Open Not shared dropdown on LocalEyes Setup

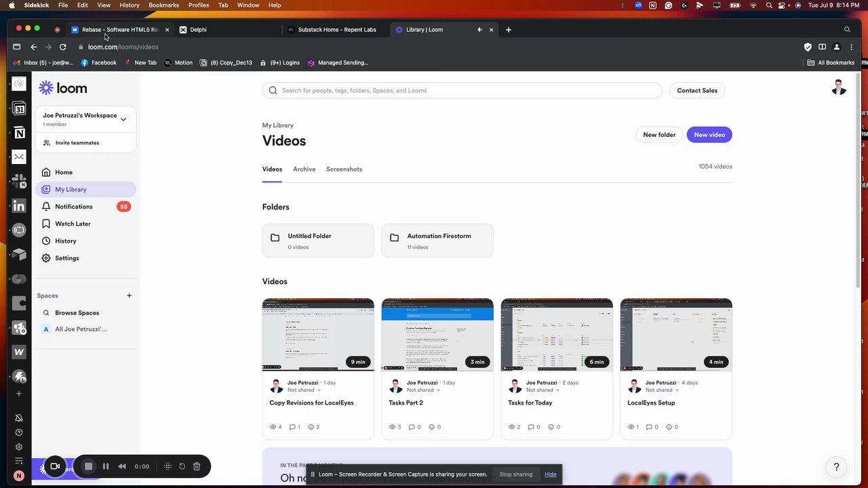662,390
